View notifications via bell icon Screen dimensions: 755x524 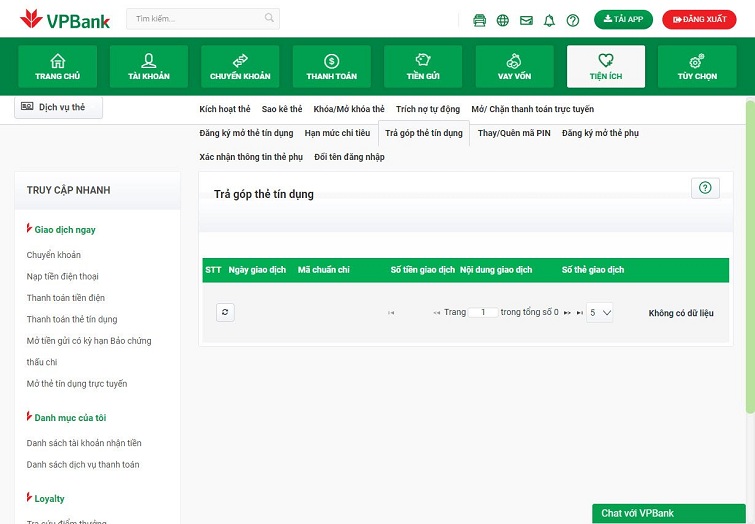coord(549,20)
